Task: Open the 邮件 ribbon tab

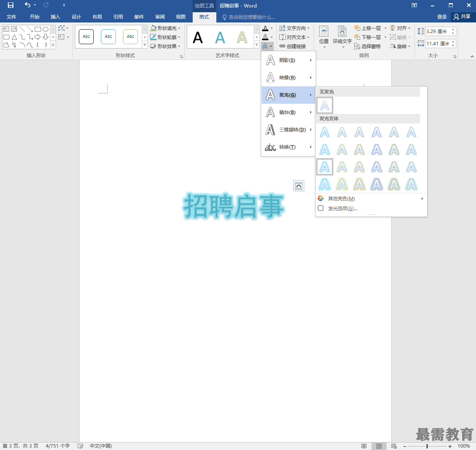Action: (x=139, y=17)
